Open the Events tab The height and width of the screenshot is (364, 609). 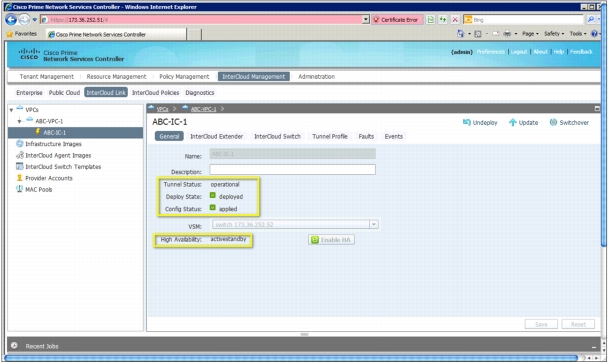tap(393, 136)
